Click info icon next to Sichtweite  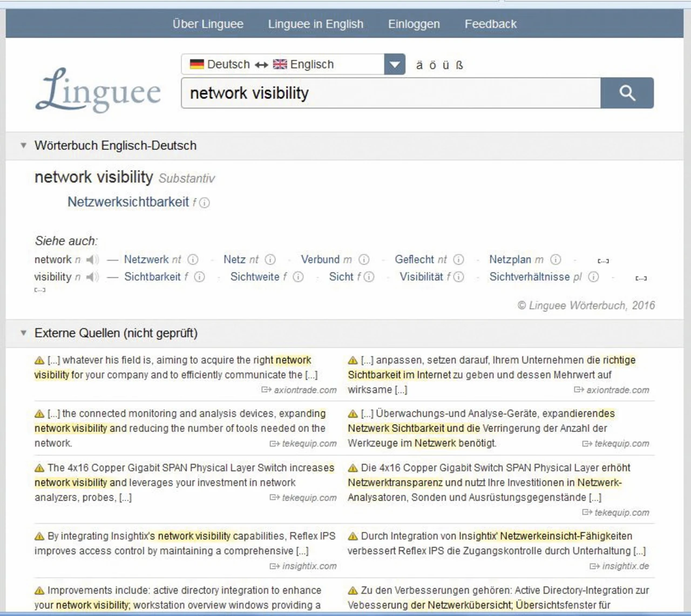point(298,277)
